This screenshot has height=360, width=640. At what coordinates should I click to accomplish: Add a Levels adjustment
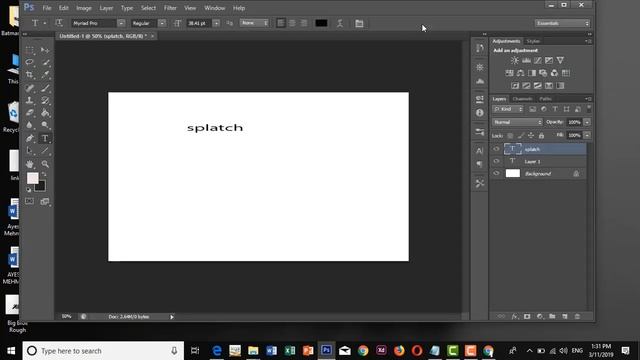(x=526, y=60)
